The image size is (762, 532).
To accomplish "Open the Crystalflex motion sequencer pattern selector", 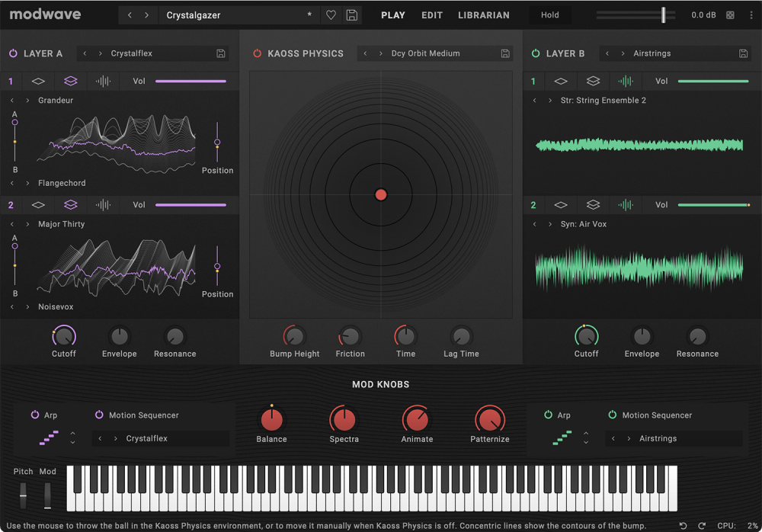I will [x=160, y=438].
